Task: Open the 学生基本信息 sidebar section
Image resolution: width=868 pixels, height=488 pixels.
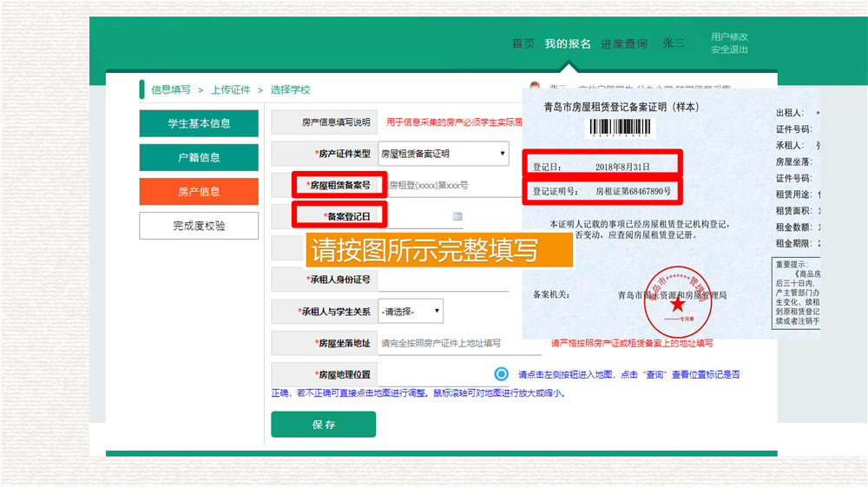Action: tap(199, 123)
